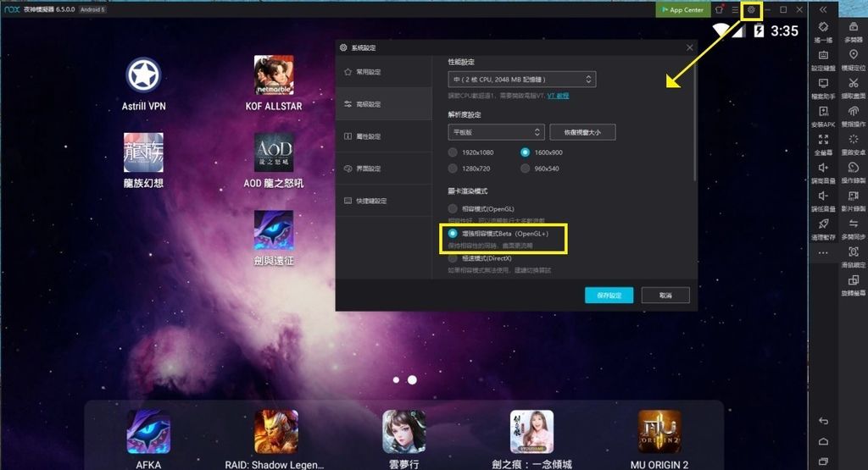The image size is (868, 470).
Task: Open App Center from title bar
Action: click(683, 9)
